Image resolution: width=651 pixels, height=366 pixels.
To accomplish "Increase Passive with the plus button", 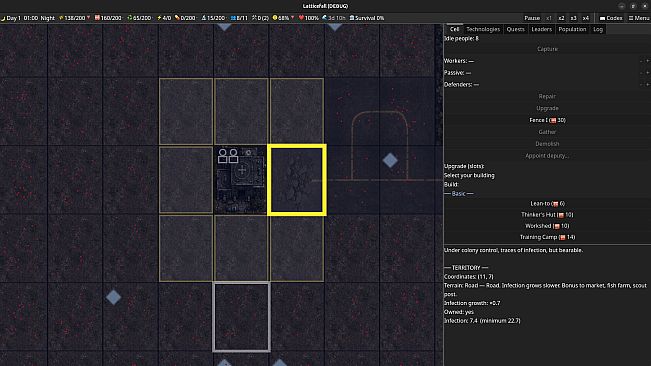I will pos(648,73).
